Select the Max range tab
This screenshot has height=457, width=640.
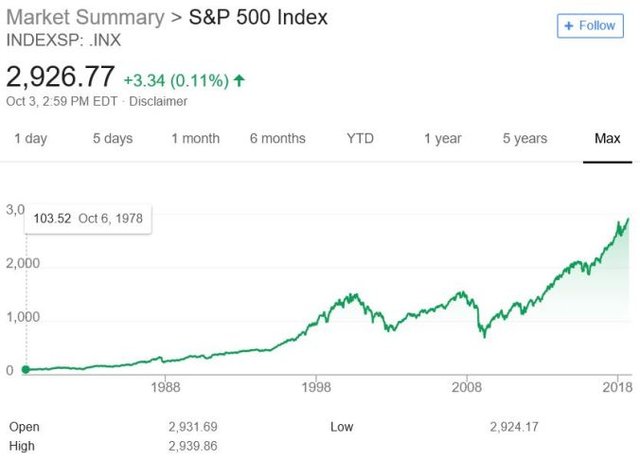607,139
